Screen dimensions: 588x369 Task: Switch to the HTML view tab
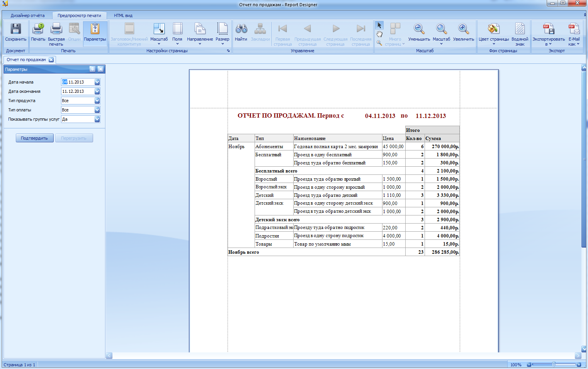pyautogui.click(x=123, y=15)
